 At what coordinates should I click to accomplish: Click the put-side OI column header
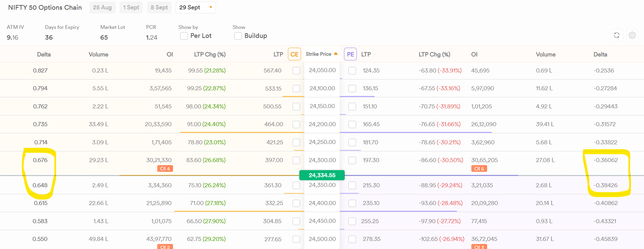click(474, 54)
